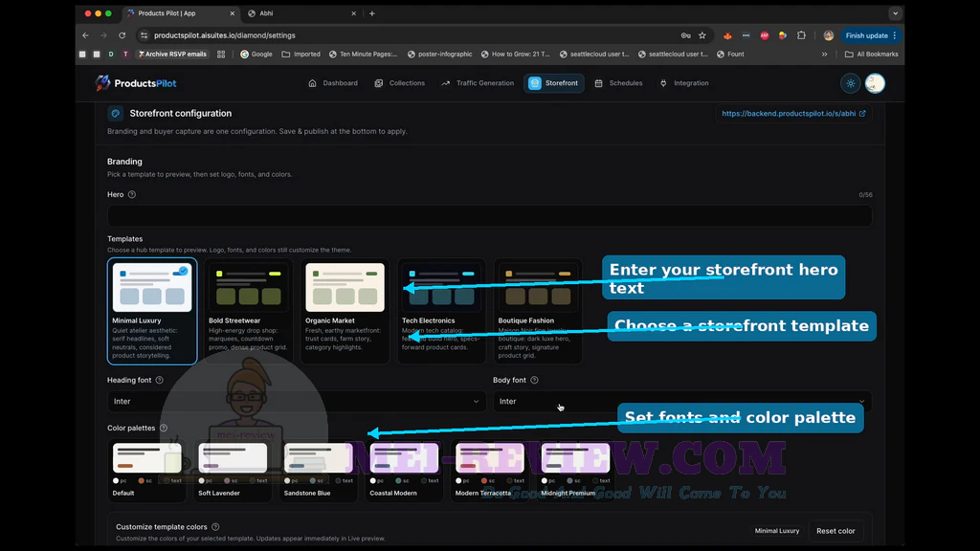Screen dimensions: 980x551
Task: Open the Integration nav item
Action: point(684,83)
